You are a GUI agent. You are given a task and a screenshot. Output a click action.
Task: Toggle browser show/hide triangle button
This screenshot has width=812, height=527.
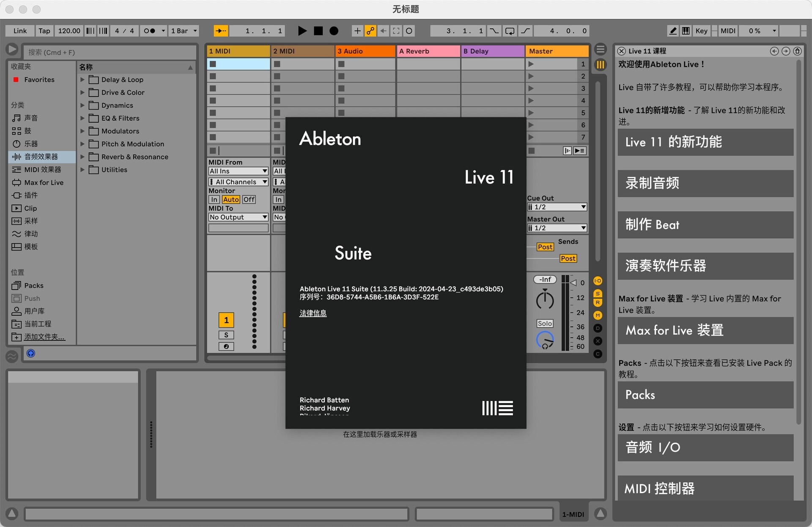tap(12, 50)
